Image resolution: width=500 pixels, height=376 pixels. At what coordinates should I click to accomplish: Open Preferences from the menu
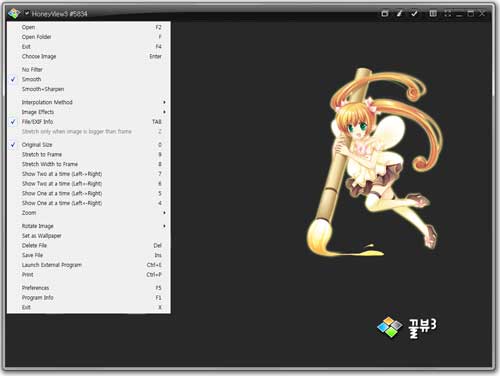(x=89, y=288)
